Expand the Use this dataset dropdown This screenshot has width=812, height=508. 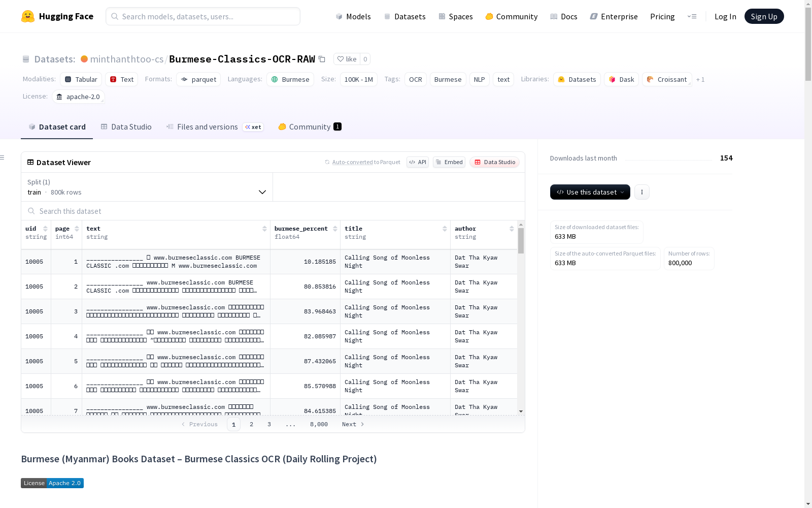tap(590, 192)
